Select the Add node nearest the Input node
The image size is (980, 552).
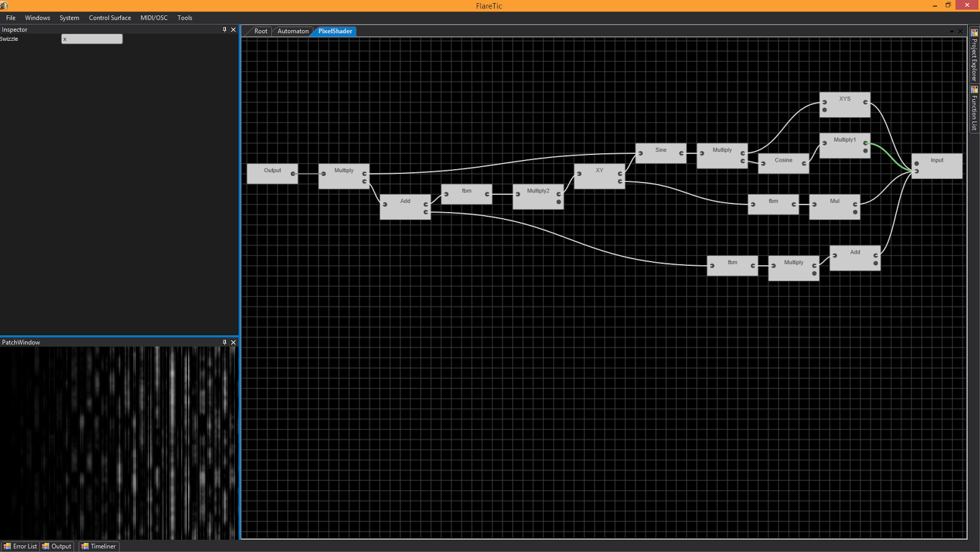(x=855, y=258)
